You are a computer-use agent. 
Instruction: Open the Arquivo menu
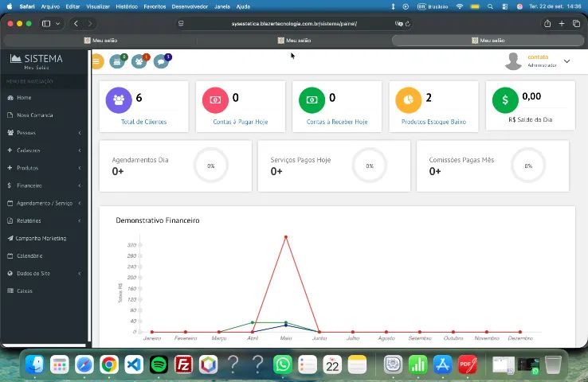click(50, 6)
